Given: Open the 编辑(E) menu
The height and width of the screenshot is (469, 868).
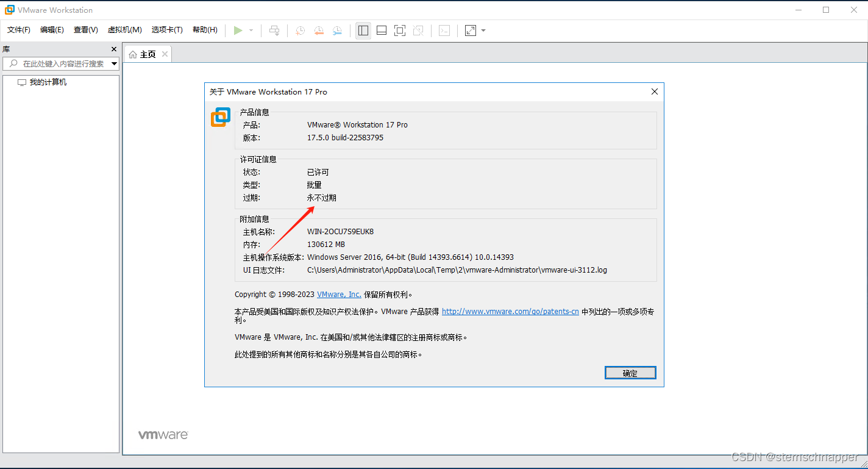Looking at the screenshot, I should click(x=52, y=30).
